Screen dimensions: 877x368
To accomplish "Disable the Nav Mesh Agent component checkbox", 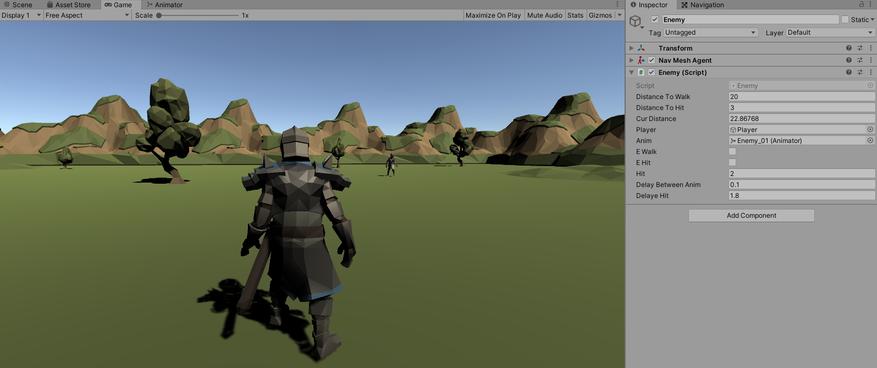I will (x=652, y=60).
